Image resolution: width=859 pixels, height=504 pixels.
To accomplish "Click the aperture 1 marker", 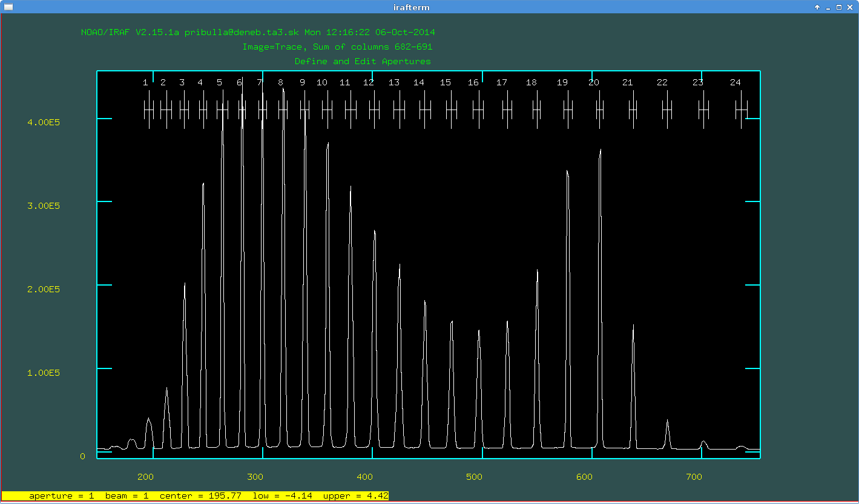I will click(x=149, y=110).
